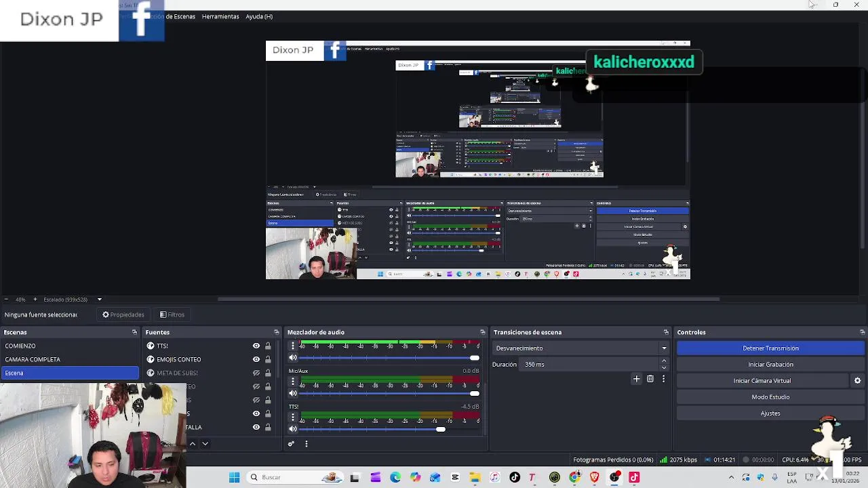Toggle visibility of the last source row
Viewport: 868px width, 488px height.
pyautogui.click(x=256, y=427)
